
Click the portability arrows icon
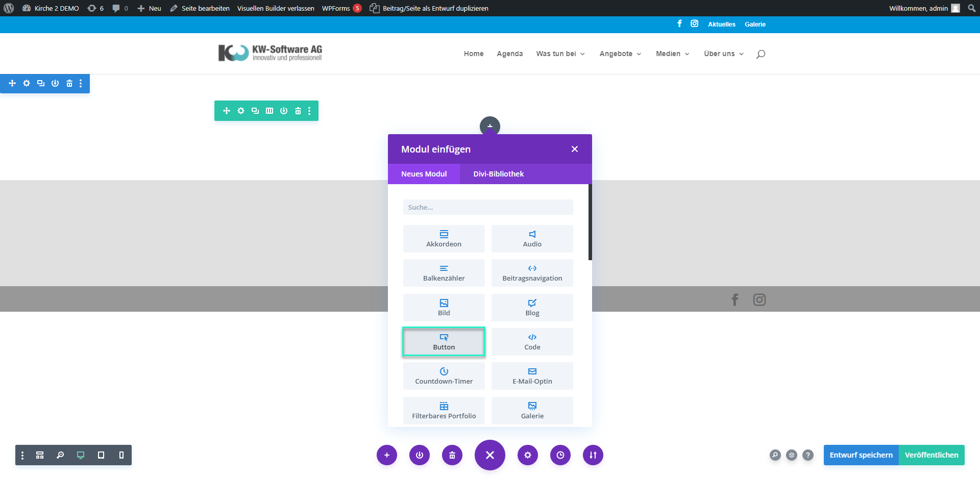pyautogui.click(x=593, y=455)
